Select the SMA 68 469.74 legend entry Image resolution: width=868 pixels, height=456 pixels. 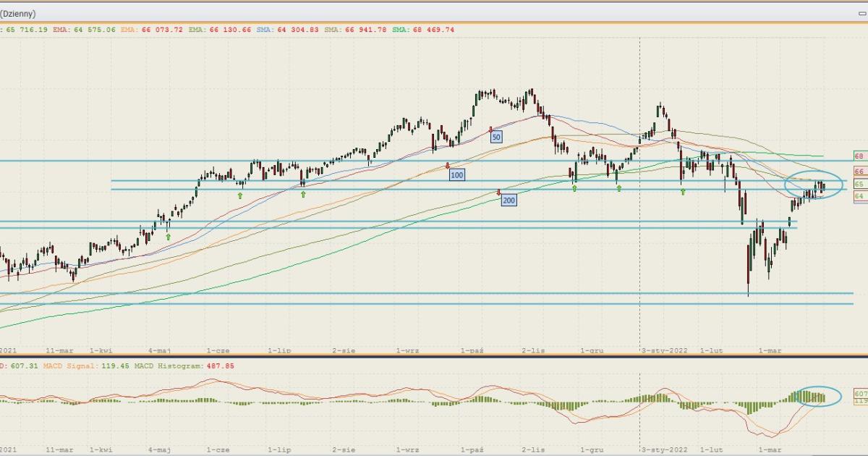[425, 30]
